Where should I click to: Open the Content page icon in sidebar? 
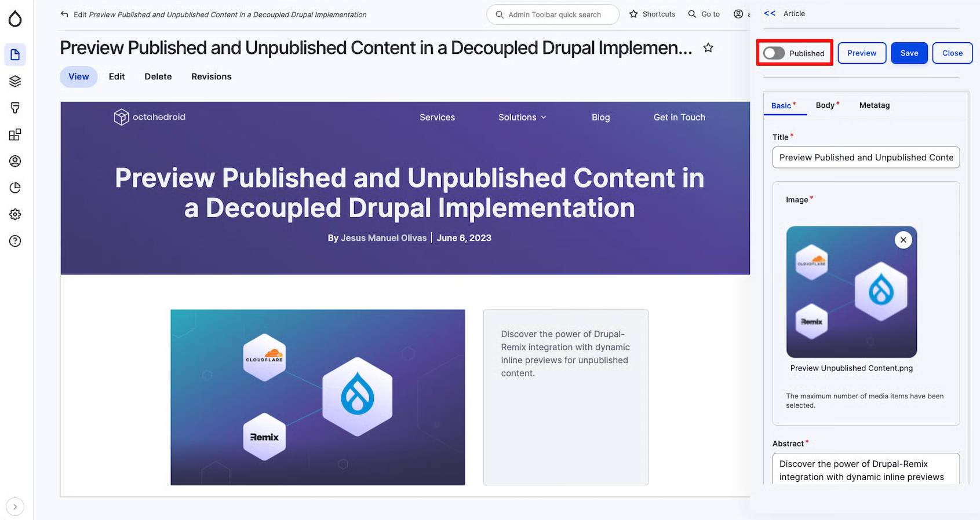coord(15,54)
